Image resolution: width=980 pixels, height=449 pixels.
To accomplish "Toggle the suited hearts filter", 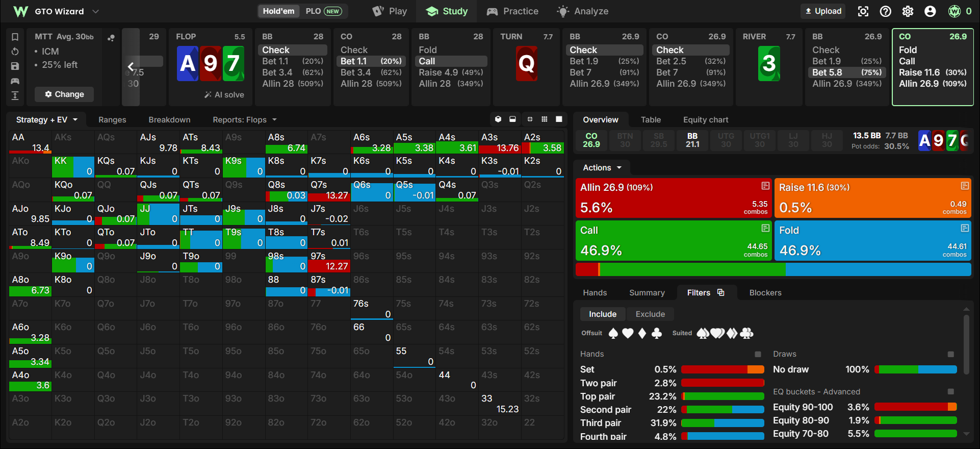I will [x=717, y=333].
